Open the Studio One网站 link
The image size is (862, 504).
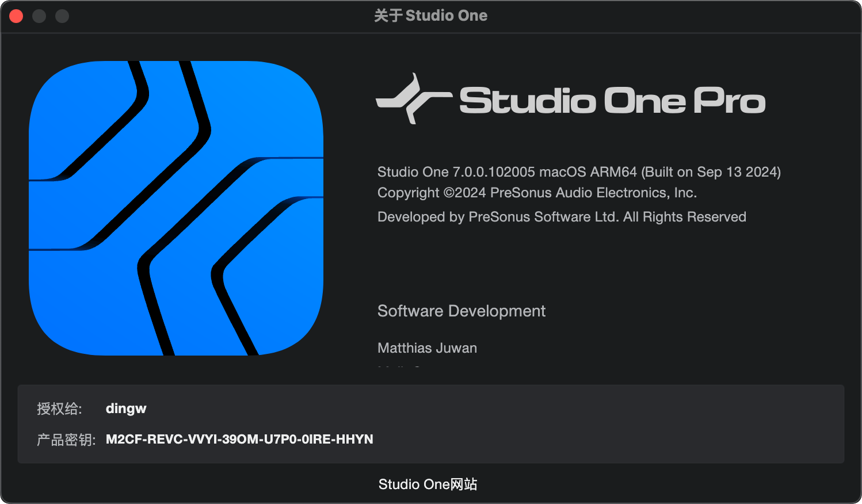pos(428,484)
